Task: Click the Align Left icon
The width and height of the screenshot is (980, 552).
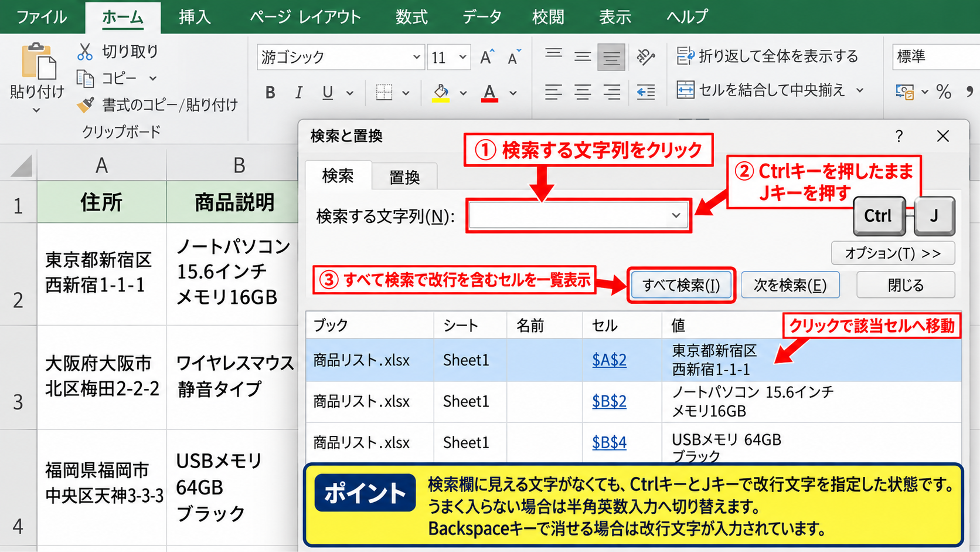Action: click(553, 92)
